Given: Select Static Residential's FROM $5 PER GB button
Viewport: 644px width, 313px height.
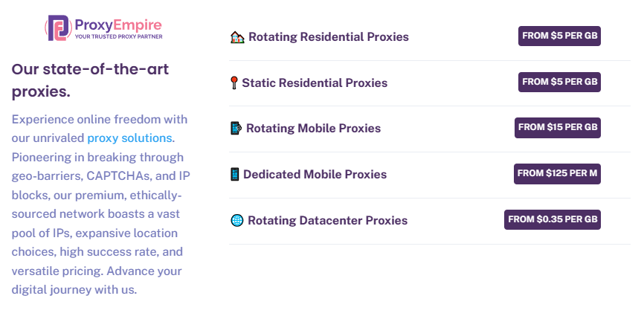Looking at the screenshot, I should click(559, 82).
